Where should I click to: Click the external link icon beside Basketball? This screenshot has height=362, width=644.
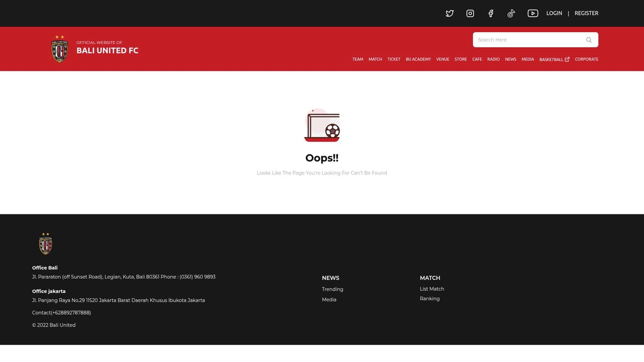point(567,60)
